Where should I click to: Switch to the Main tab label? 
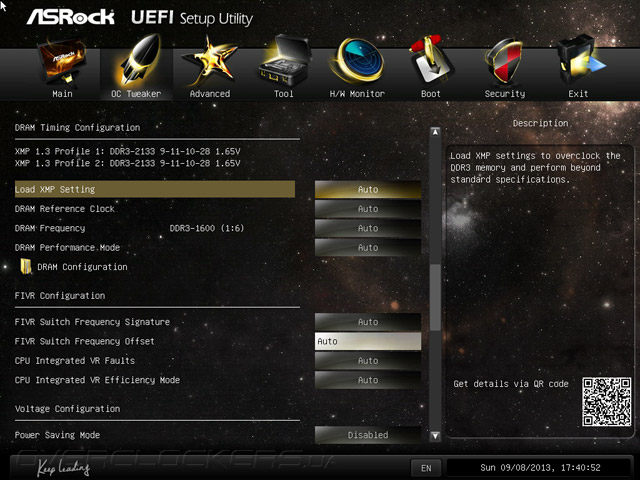pyautogui.click(x=62, y=94)
